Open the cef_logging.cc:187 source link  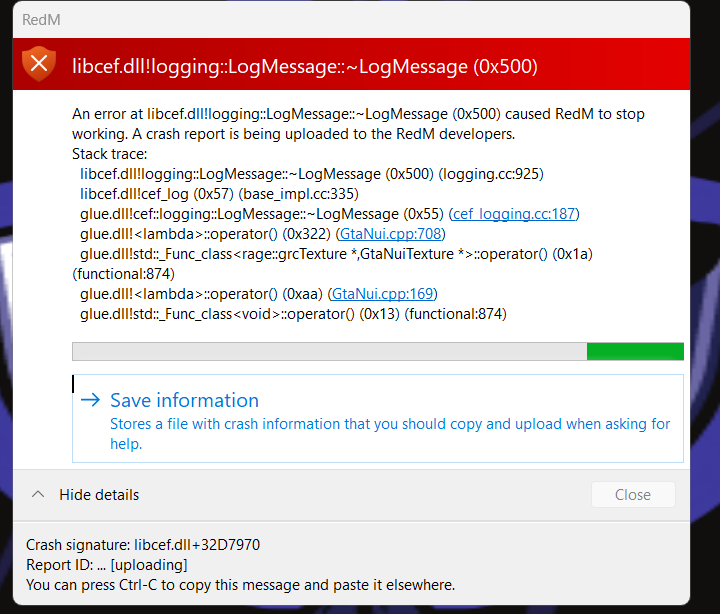[x=515, y=214]
